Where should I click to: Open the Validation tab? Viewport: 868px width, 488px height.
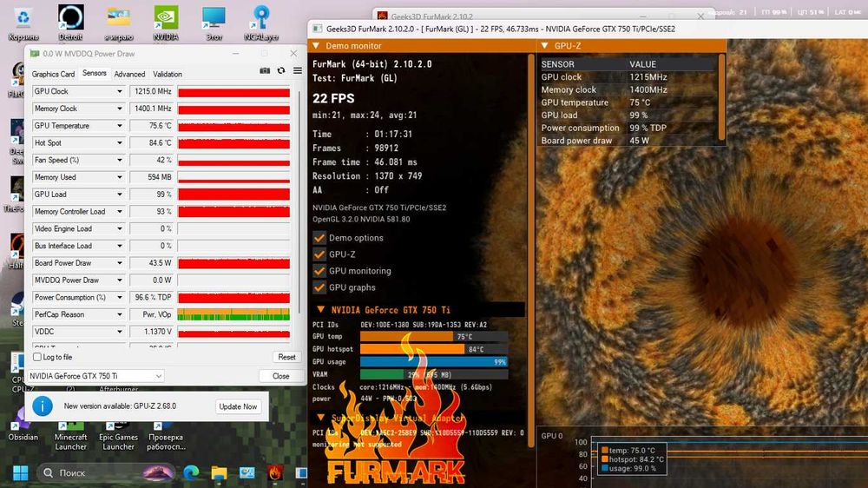coord(168,74)
